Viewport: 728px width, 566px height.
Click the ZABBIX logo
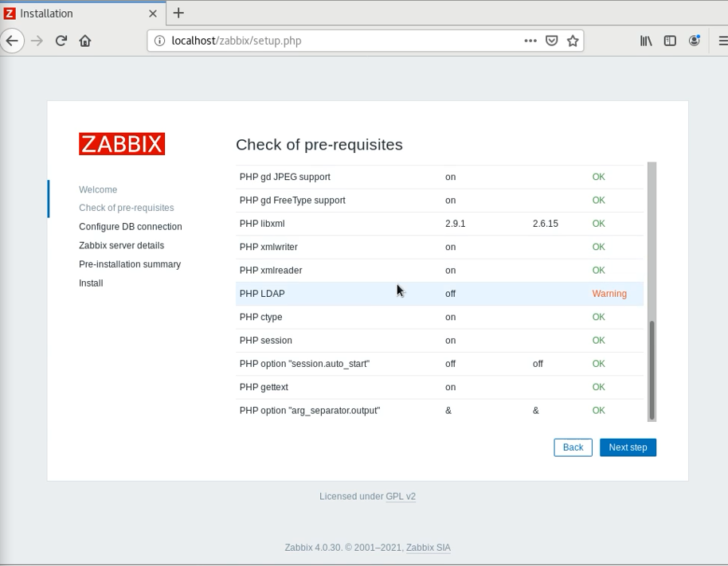tap(122, 144)
